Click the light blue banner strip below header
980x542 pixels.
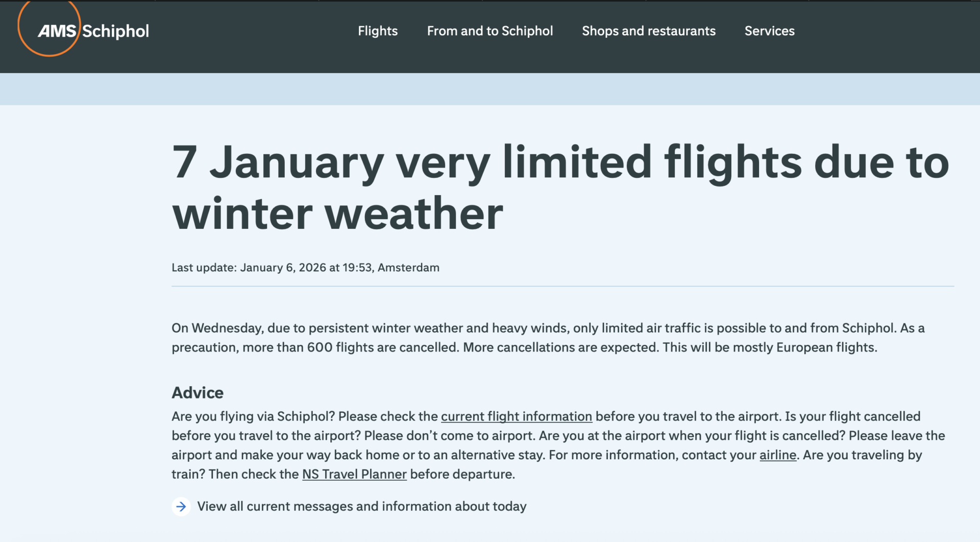tap(490, 89)
